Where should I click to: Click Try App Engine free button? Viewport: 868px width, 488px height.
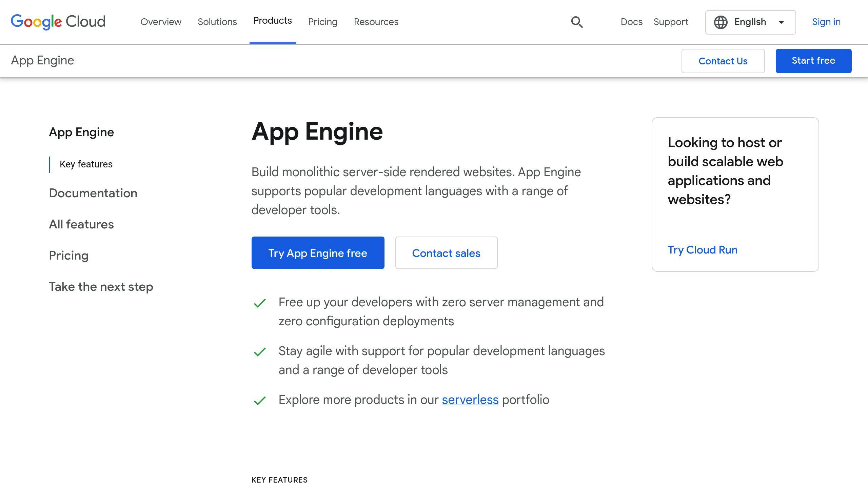coord(318,253)
